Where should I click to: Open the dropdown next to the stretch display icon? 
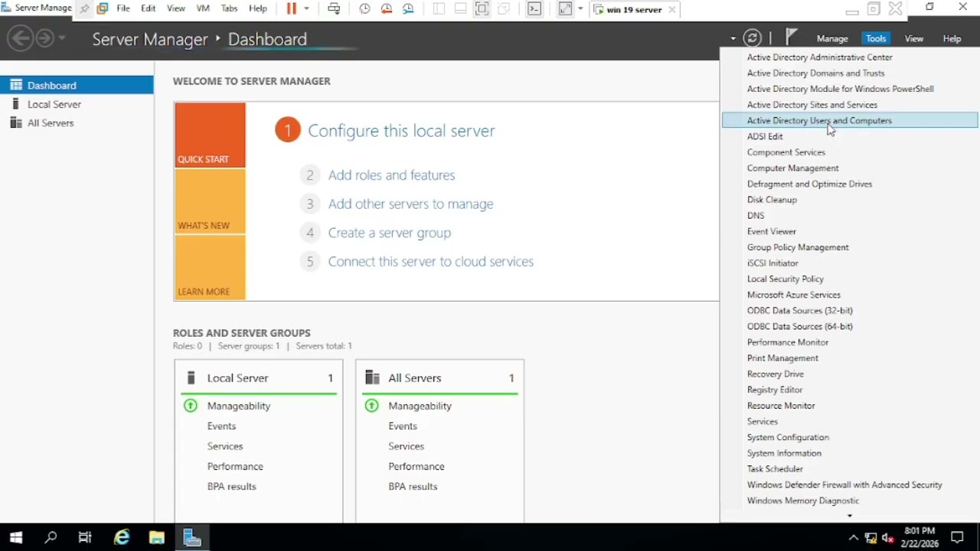point(580,9)
